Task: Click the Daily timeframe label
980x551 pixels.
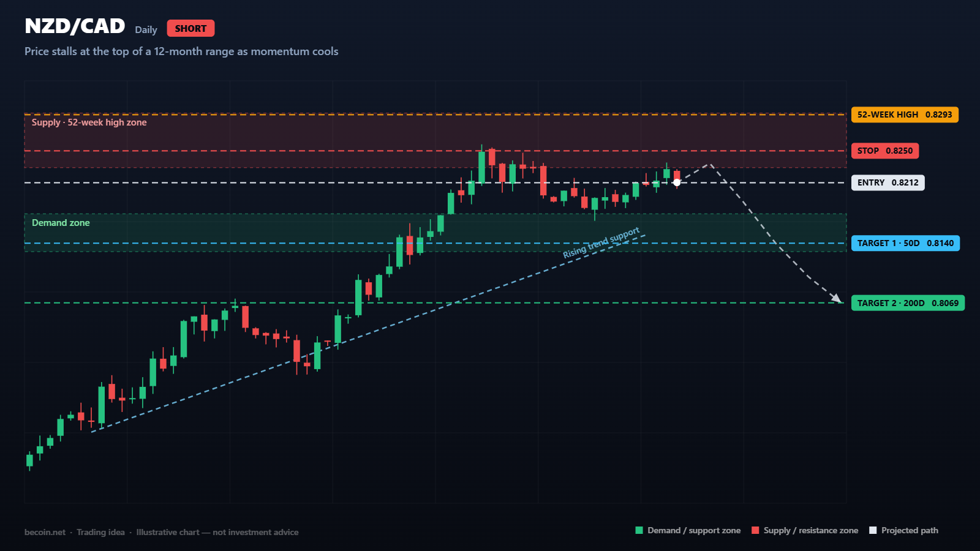Action: (x=146, y=29)
